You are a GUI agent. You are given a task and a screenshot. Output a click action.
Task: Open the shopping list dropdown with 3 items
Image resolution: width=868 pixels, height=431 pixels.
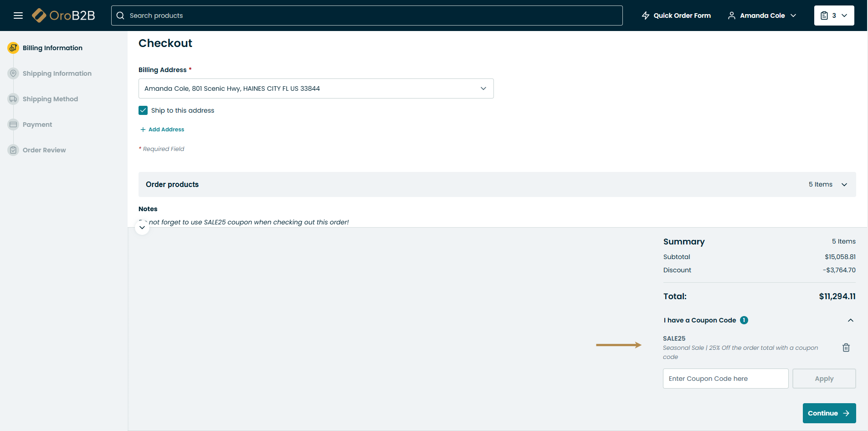[834, 16]
